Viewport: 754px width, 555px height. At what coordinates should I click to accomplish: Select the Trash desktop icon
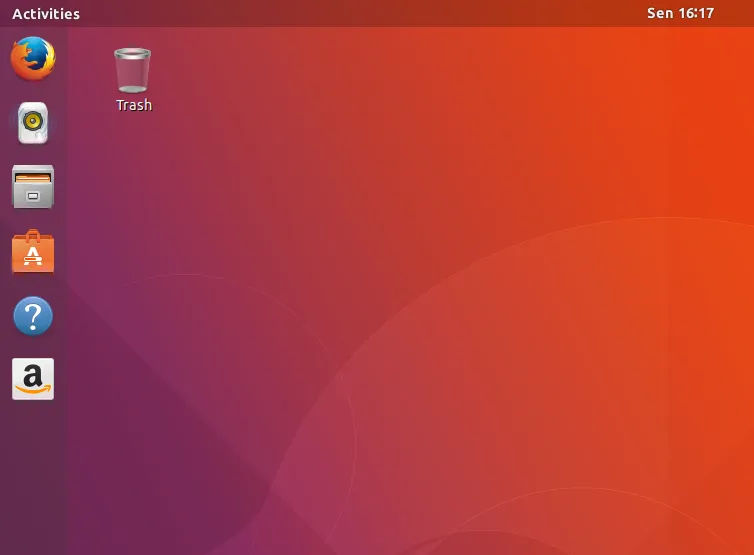(132, 70)
